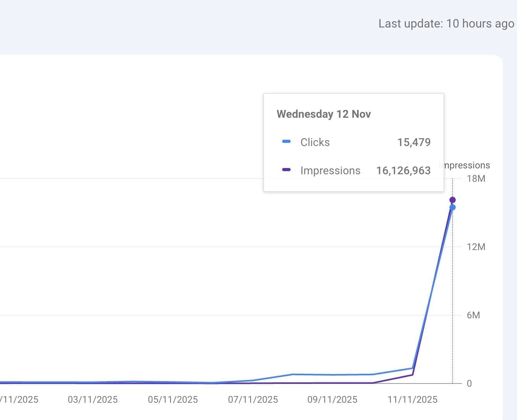
Task: Click the purple Impressions data point marker
Action: pos(453,200)
